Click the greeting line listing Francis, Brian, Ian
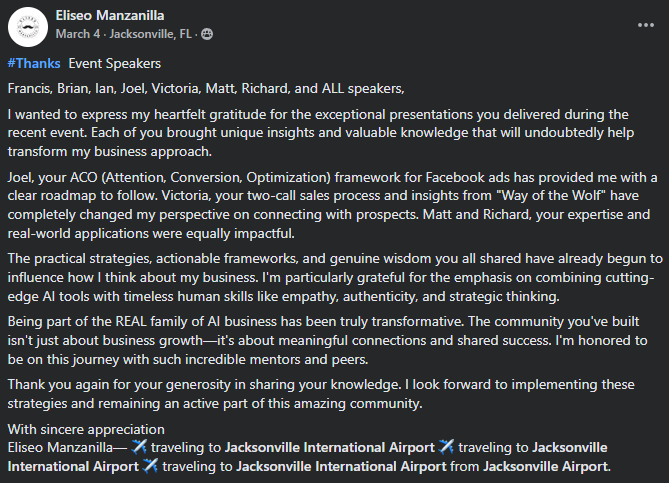The height and width of the screenshot is (483, 669). point(200,87)
